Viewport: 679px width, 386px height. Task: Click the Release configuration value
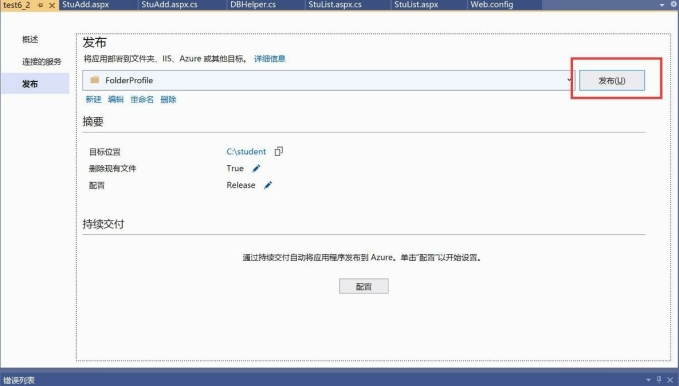[x=241, y=185]
